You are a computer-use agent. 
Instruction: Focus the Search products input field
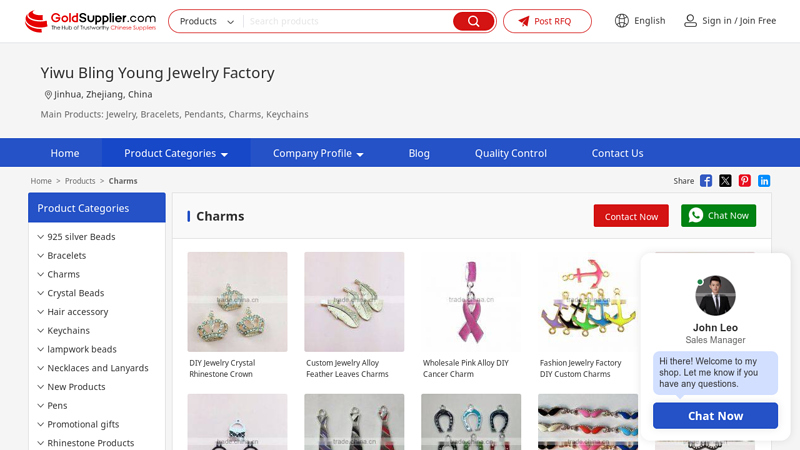coord(348,21)
